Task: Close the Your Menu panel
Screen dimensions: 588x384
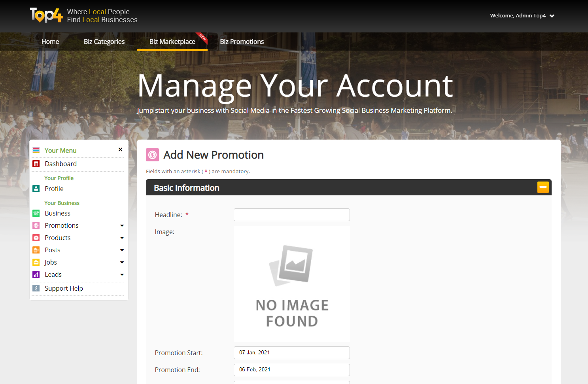Action: pos(120,149)
